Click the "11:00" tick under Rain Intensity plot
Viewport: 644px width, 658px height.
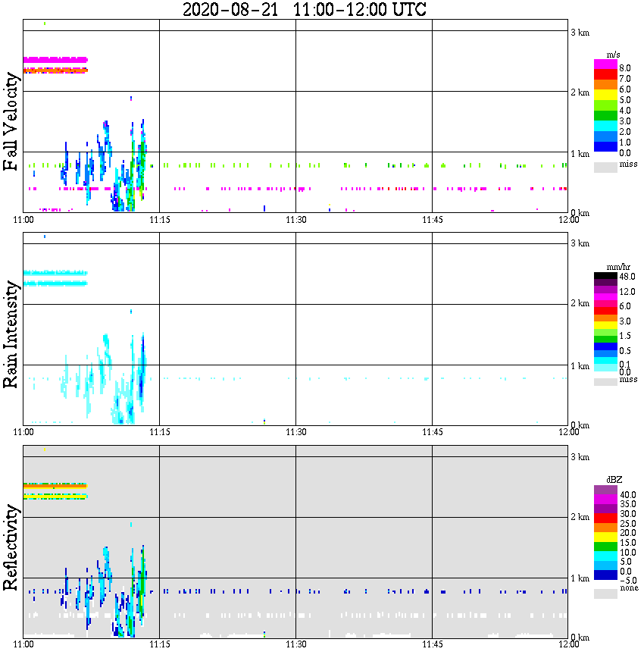click(x=23, y=432)
